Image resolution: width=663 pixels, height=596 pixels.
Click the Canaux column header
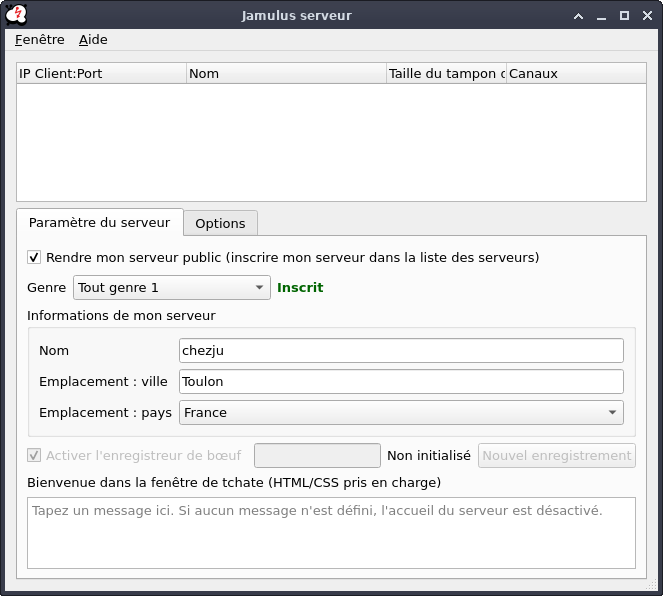[576, 74]
